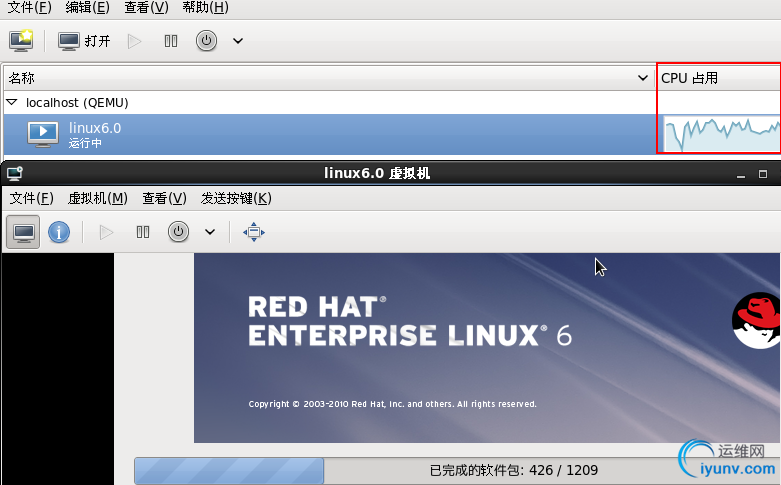Click the VM window title bar icon

coord(15,173)
